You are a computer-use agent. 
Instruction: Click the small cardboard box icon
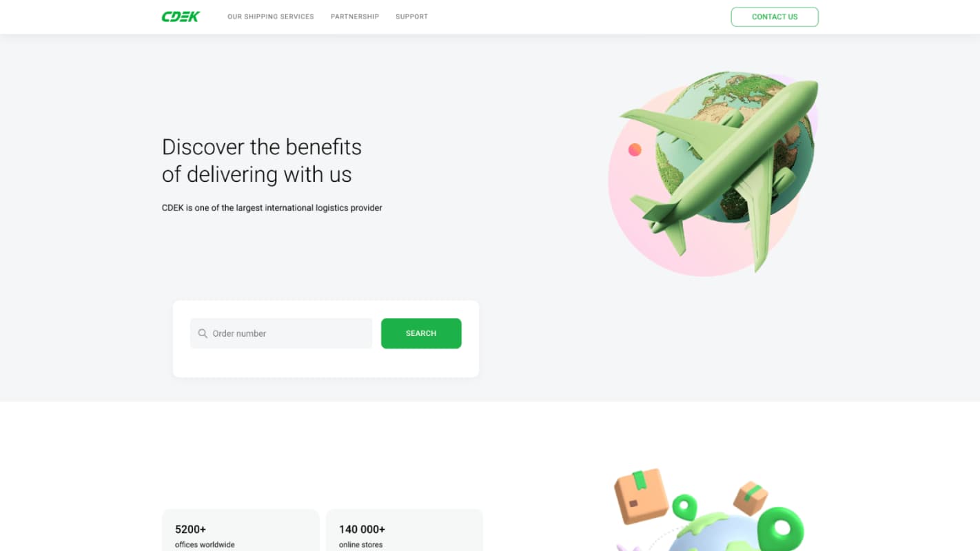point(751,498)
